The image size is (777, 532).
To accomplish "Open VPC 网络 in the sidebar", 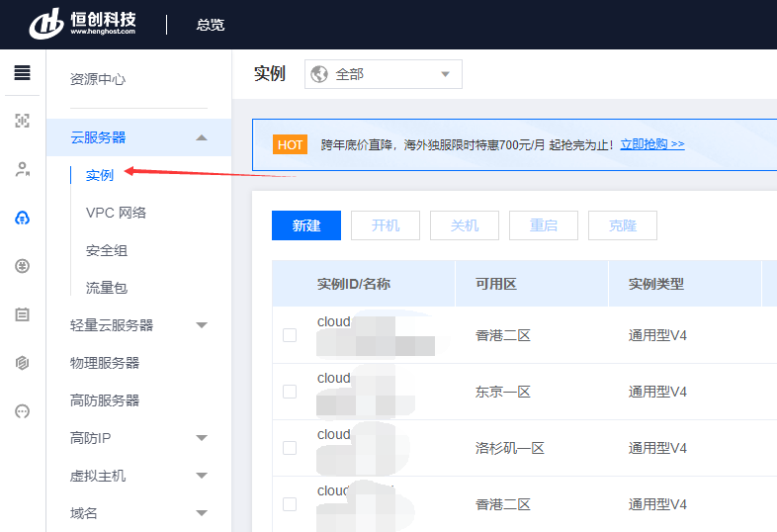I will click(x=116, y=213).
